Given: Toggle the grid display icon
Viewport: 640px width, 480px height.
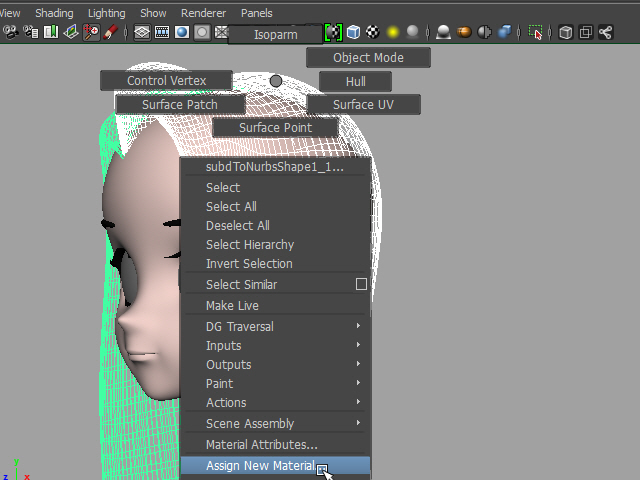Looking at the screenshot, I should pyautogui.click(x=142, y=32).
